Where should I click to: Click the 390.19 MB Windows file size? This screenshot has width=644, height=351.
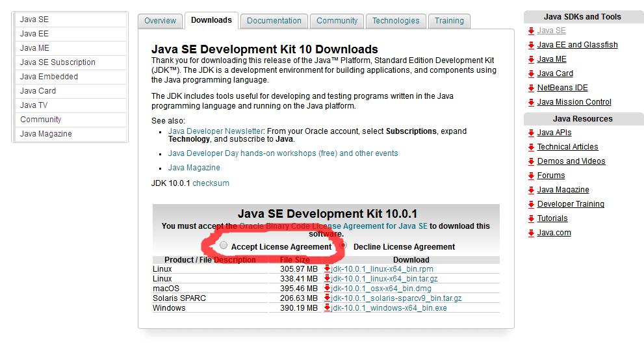coord(299,308)
